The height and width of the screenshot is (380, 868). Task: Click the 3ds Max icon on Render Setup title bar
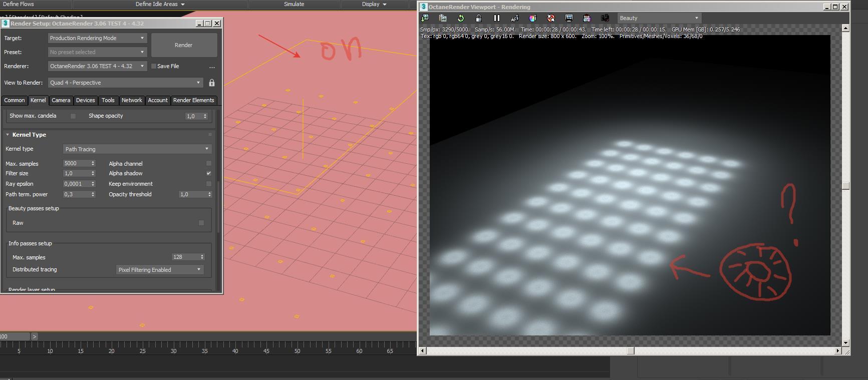[x=6, y=24]
